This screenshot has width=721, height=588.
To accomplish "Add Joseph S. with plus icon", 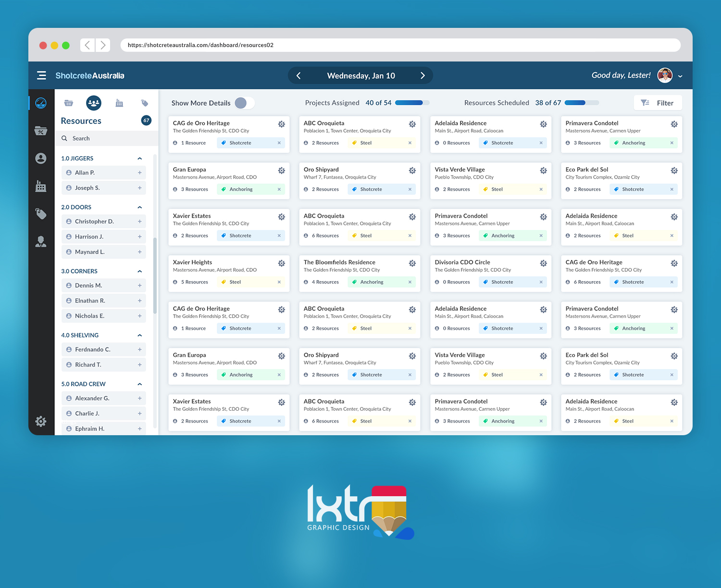I will (140, 188).
